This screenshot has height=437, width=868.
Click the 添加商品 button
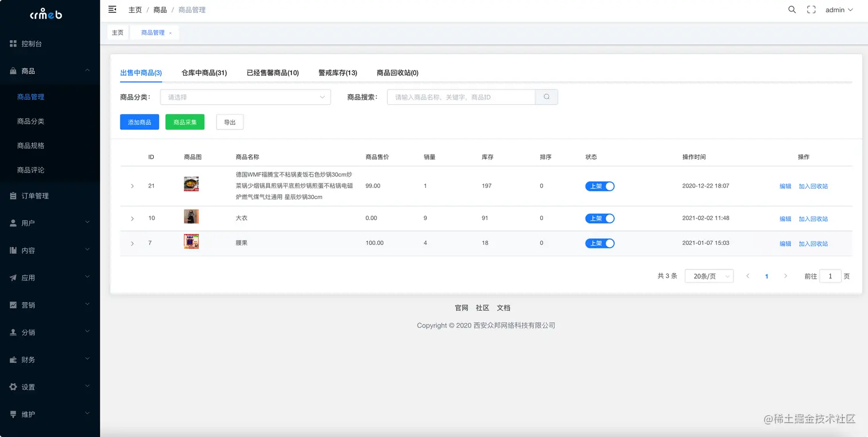pos(139,122)
